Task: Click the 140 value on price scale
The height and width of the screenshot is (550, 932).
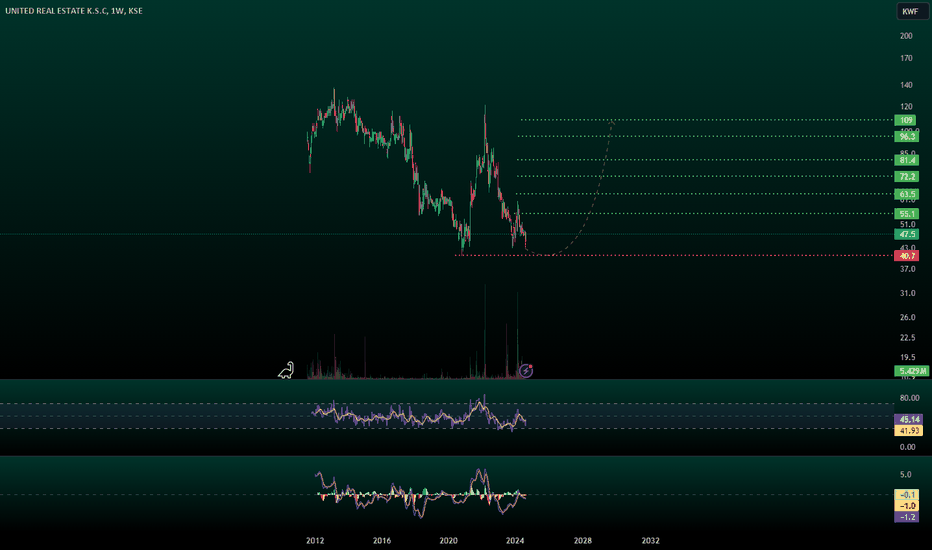Action: click(x=906, y=85)
